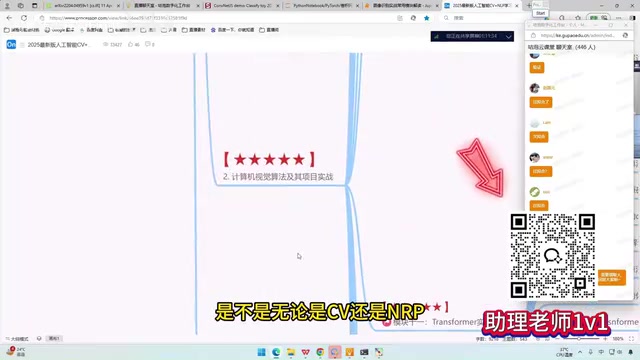Screen dimensions: 640x360
Task: Click the ProcessOn 'On' logo icon
Action: (x=11, y=44)
